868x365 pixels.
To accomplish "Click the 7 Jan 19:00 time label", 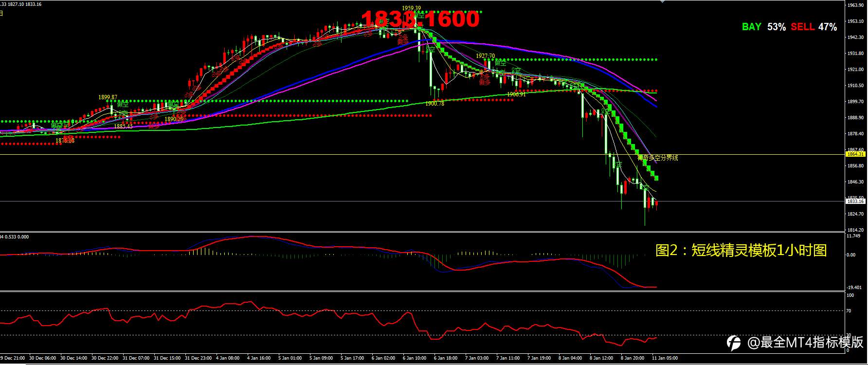I will click(539, 358).
